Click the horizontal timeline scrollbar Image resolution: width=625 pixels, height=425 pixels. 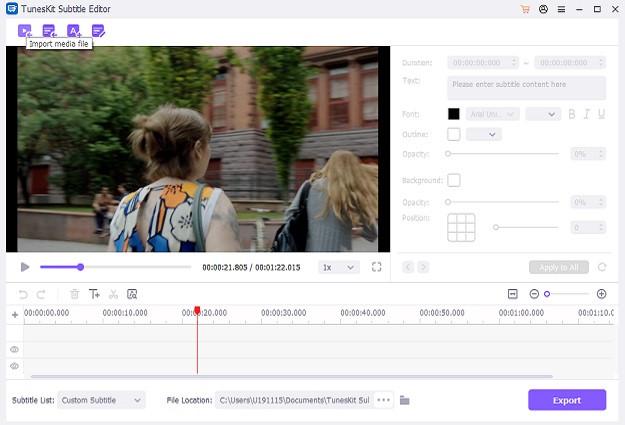(291, 376)
